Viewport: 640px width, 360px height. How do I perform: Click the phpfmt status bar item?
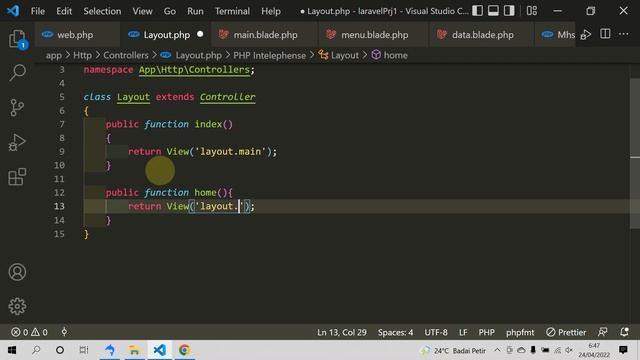[x=520, y=332]
